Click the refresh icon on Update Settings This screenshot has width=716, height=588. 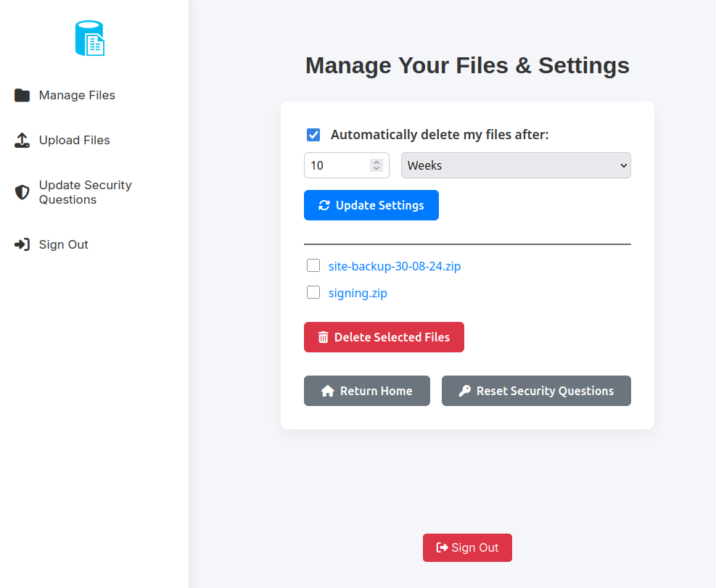coord(324,205)
